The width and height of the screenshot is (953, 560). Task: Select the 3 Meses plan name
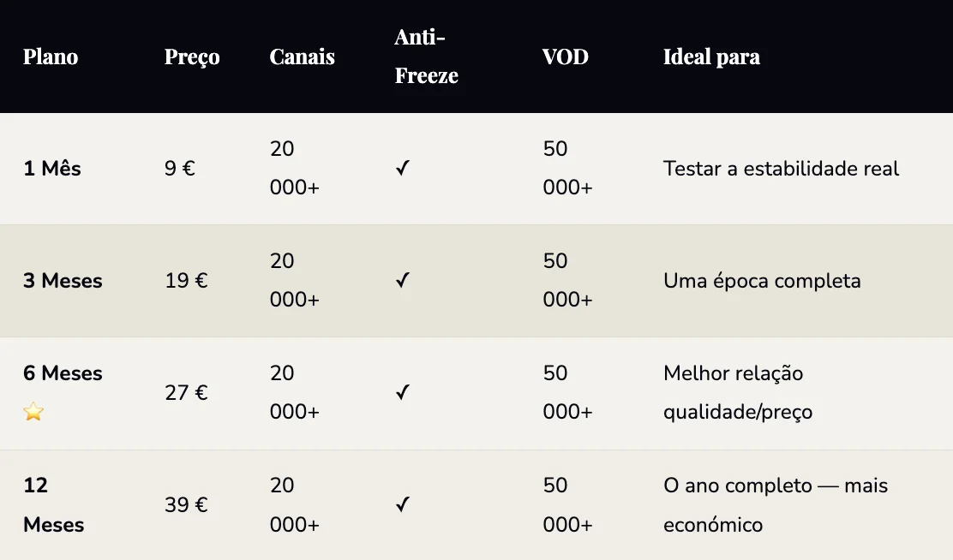(x=63, y=281)
